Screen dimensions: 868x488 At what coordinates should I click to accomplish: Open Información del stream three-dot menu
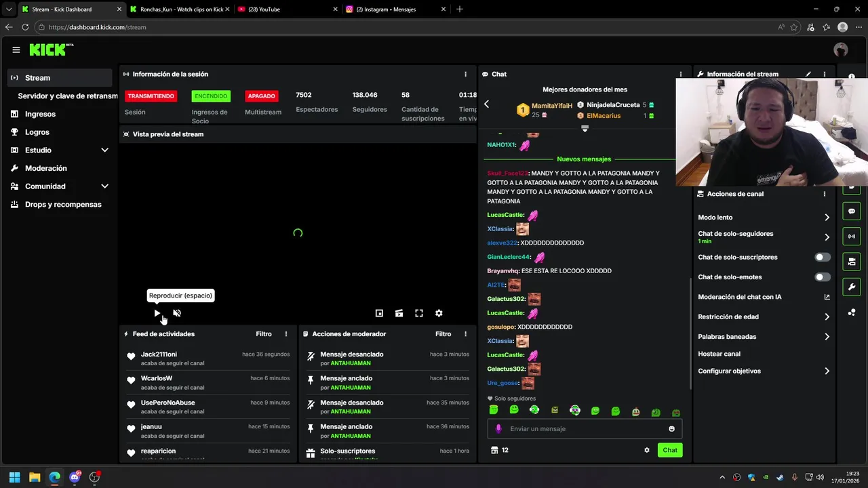tap(825, 74)
